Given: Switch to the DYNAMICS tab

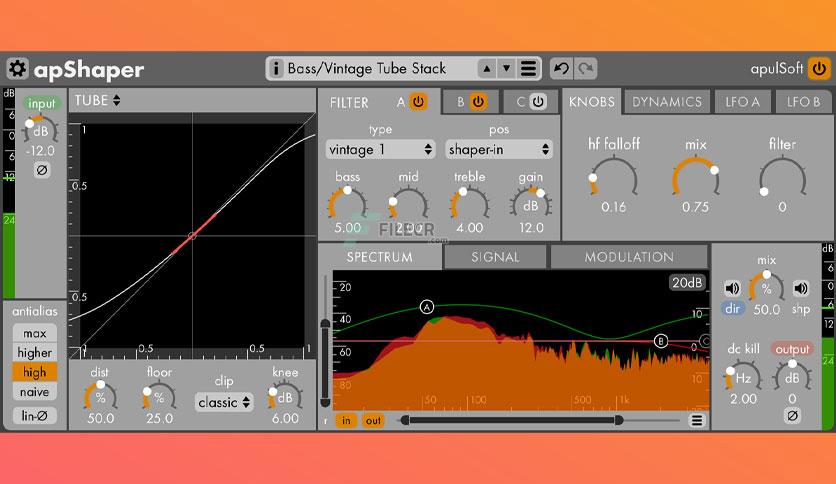Looking at the screenshot, I should [667, 102].
